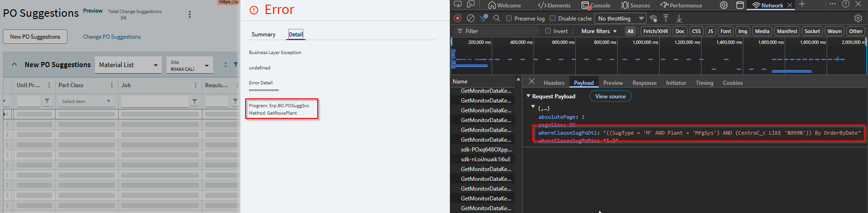Open Network settings gear icon
This screenshot has width=868, height=213.
pyautogui.click(x=858, y=18)
